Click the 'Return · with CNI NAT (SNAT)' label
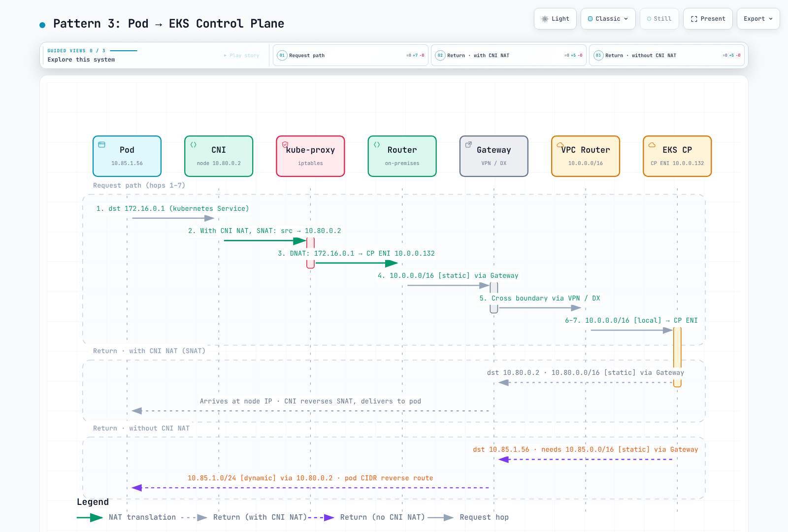Image resolution: width=788 pixels, height=532 pixels. 149,351
